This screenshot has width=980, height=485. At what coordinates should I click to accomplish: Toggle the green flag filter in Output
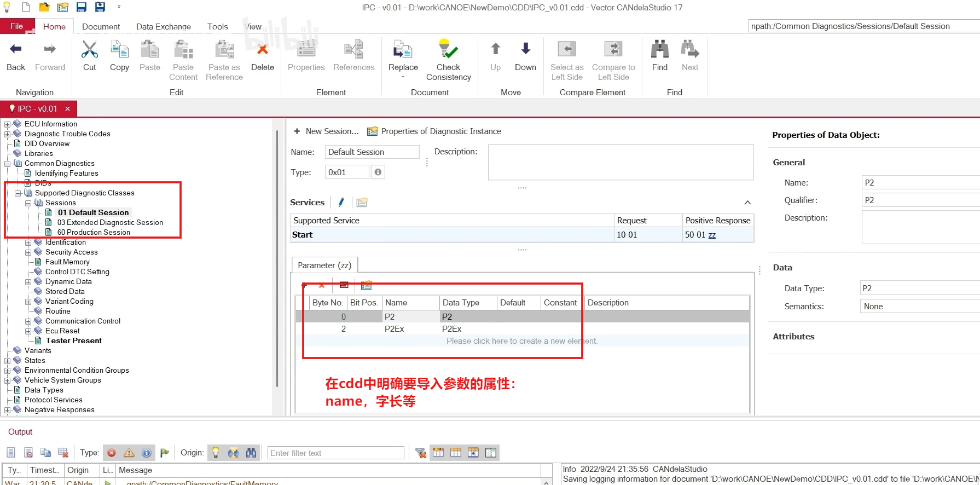(x=165, y=453)
